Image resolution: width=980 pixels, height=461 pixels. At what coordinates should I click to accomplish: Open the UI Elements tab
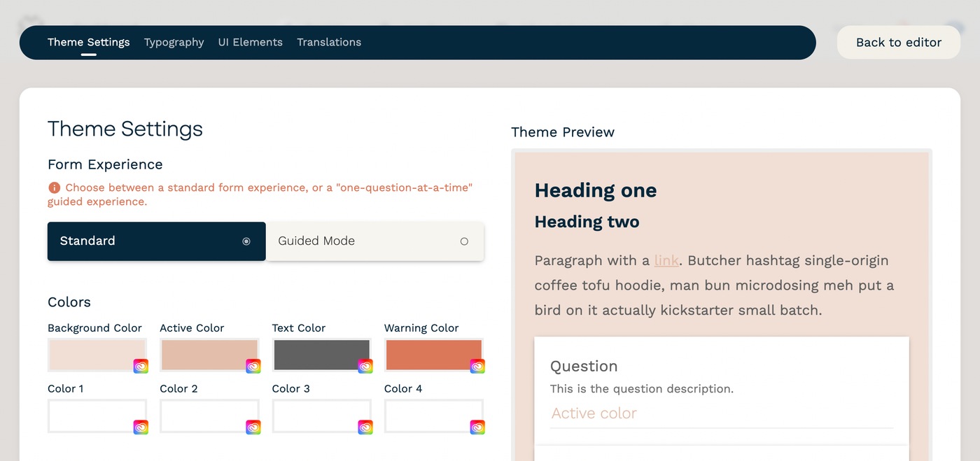(250, 42)
